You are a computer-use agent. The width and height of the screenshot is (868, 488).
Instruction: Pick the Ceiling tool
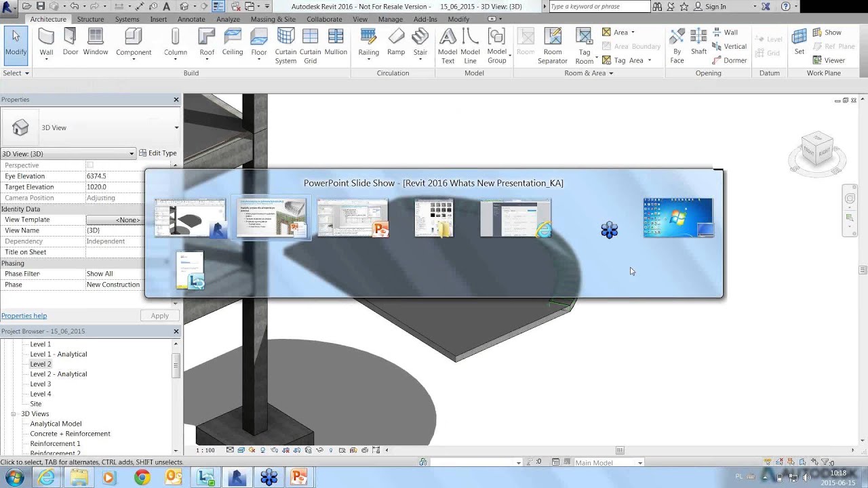pos(233,43)
